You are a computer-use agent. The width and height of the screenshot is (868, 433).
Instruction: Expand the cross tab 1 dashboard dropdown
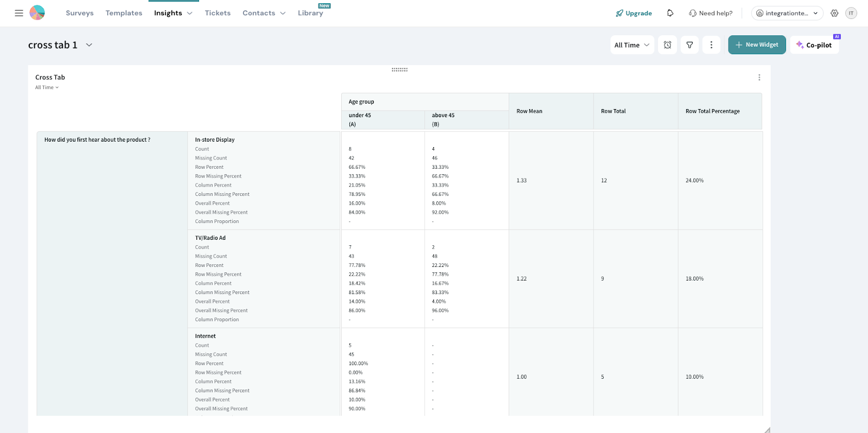pyautogui.click(x=89, y=45)
